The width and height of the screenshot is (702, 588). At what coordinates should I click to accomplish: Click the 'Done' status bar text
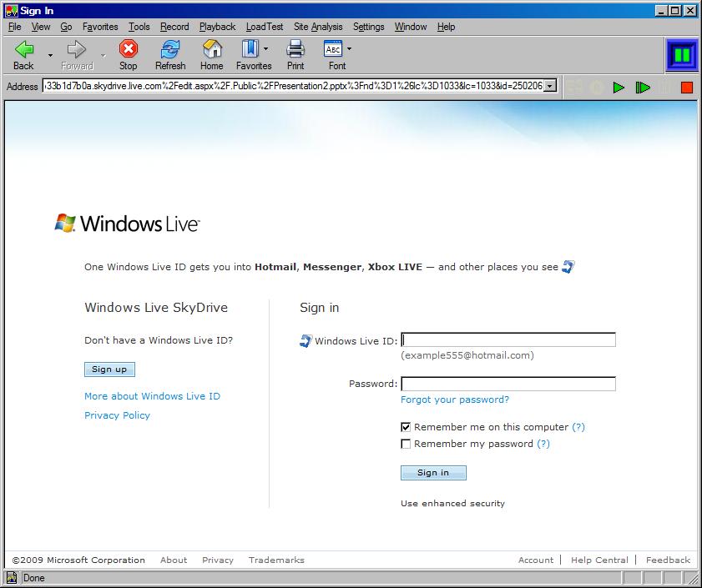pos(33,578)
